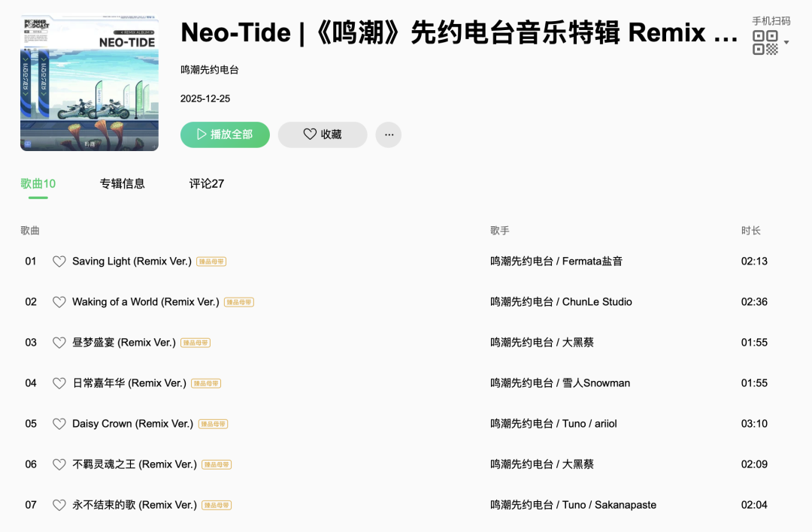This screenshot has width=812, height=532.
Task: Open the Fermata盐音 artist link
Action: tap(592, 261)
